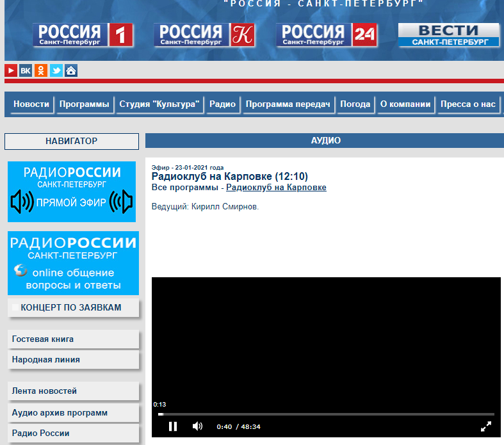Seek along the player progress bar
This screenshot has height=445, width=504.
pyautogui.click(x=326, y=414)
